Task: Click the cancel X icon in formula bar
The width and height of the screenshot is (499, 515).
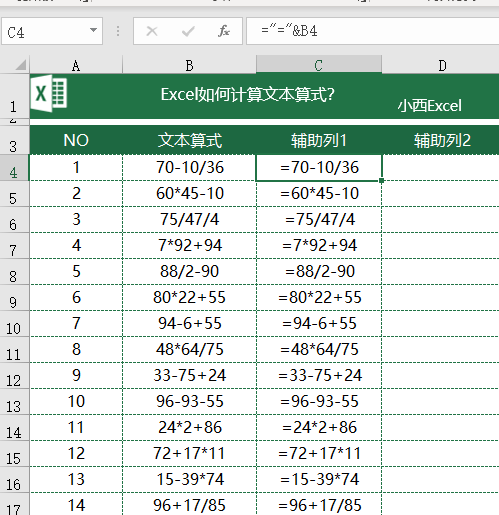Action: [152, 31]
